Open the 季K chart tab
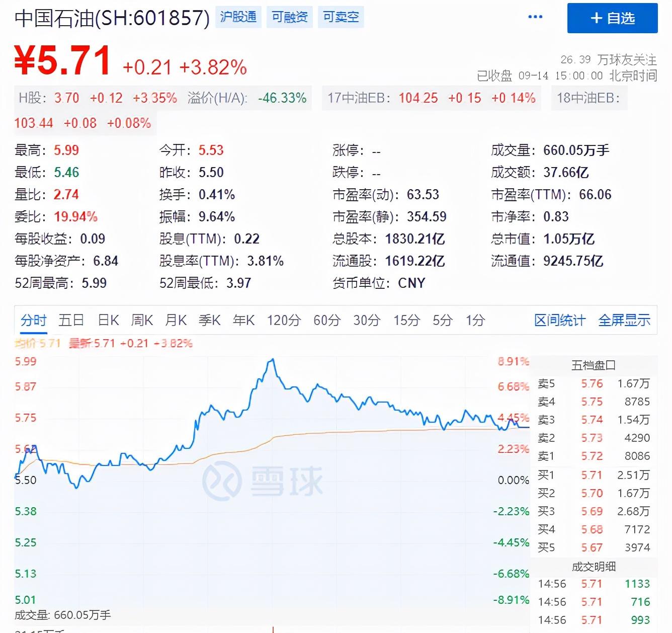 (209, 321)
